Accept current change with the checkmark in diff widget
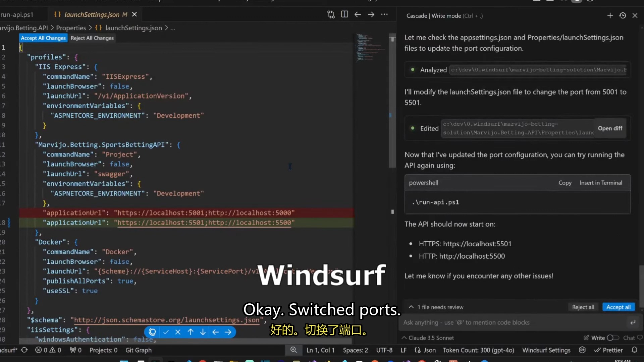The width and height of the screenshot is (644, 362). (166, 332)
